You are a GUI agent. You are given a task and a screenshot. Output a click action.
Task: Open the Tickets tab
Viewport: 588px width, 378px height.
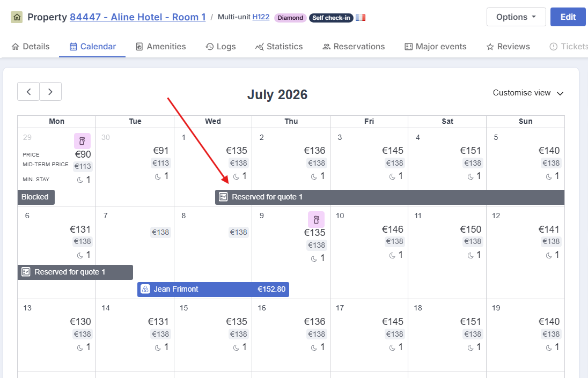click(569, 47)
